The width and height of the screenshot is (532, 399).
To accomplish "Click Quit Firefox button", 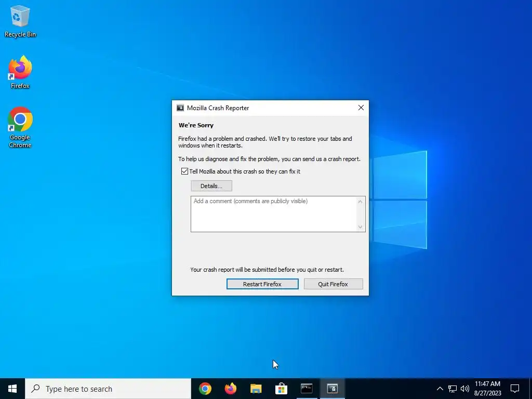I will pyautogui.click(x=333, y=284).
